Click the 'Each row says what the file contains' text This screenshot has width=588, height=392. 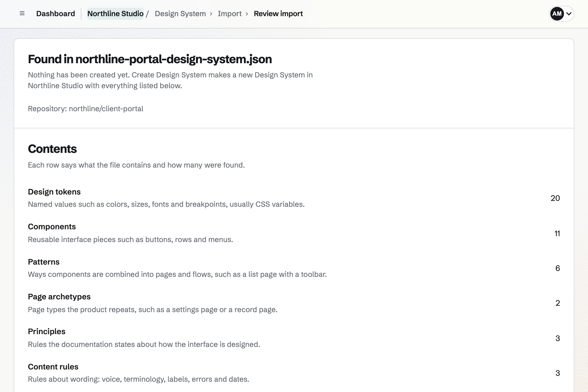(x=136, y=165)
